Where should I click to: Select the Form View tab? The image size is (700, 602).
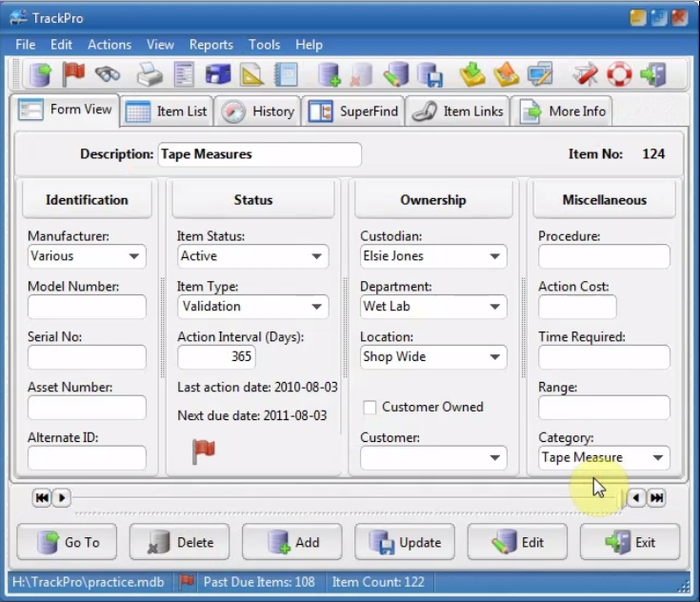pos(65,110)
